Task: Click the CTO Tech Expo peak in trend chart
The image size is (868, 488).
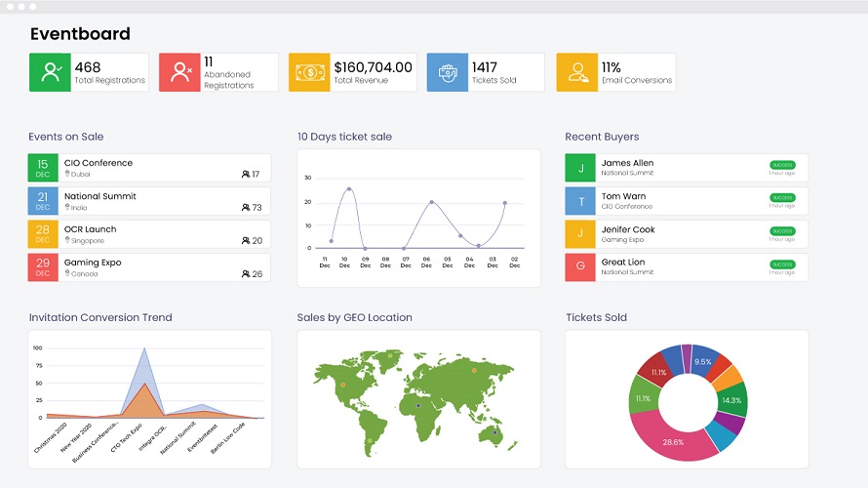Action: [144, 349]
